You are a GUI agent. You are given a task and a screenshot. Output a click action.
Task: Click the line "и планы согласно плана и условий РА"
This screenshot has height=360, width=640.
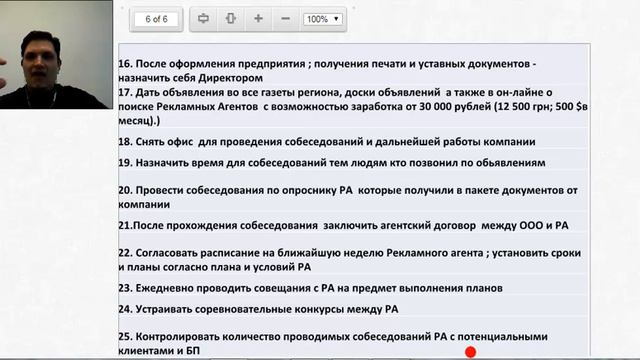pos(215,267)
